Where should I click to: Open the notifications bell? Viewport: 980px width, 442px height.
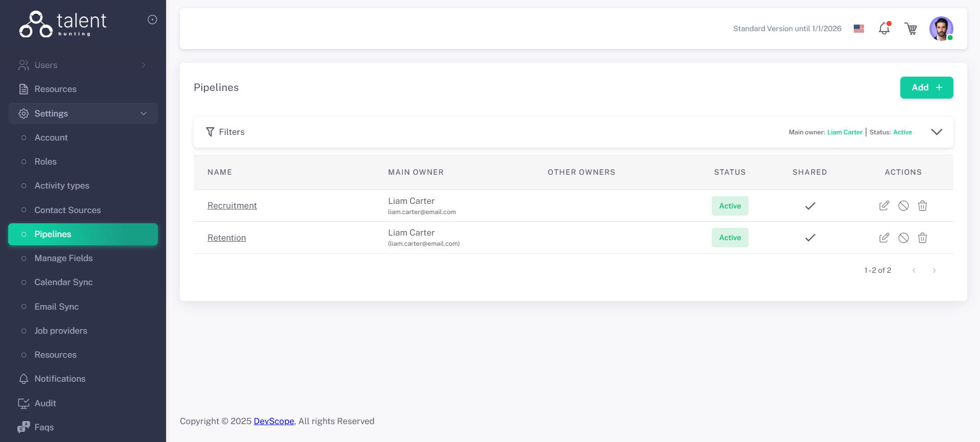pos(884,29)
